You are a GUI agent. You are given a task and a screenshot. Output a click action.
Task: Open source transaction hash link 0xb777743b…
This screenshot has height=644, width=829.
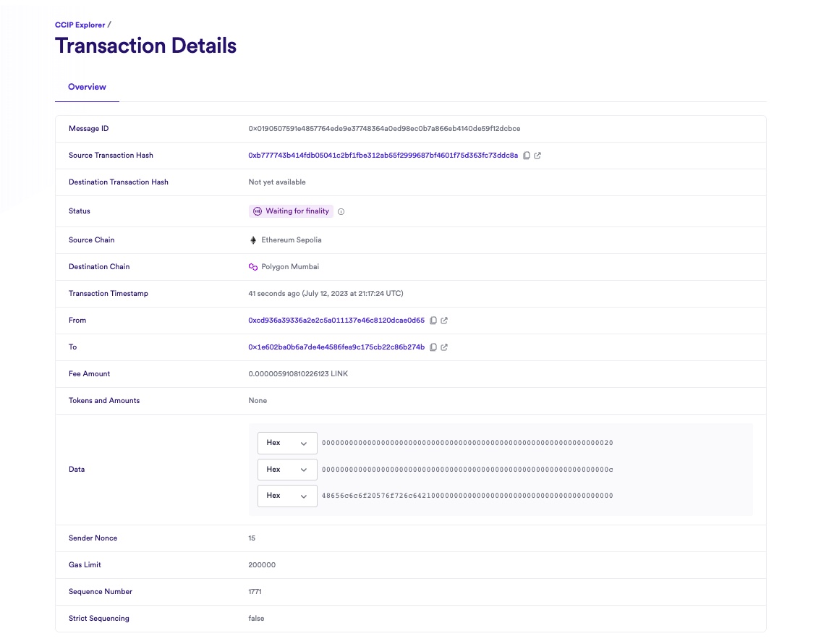[x=383, y=156]
